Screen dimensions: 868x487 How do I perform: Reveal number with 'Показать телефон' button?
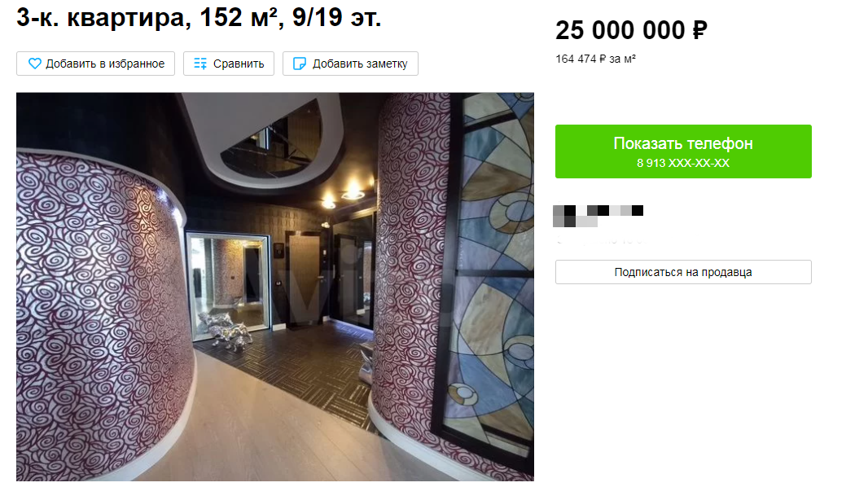[x=683, y=151]
